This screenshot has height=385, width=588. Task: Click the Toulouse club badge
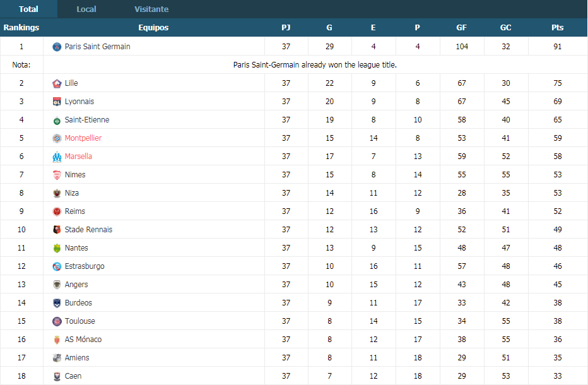(57, 321)
